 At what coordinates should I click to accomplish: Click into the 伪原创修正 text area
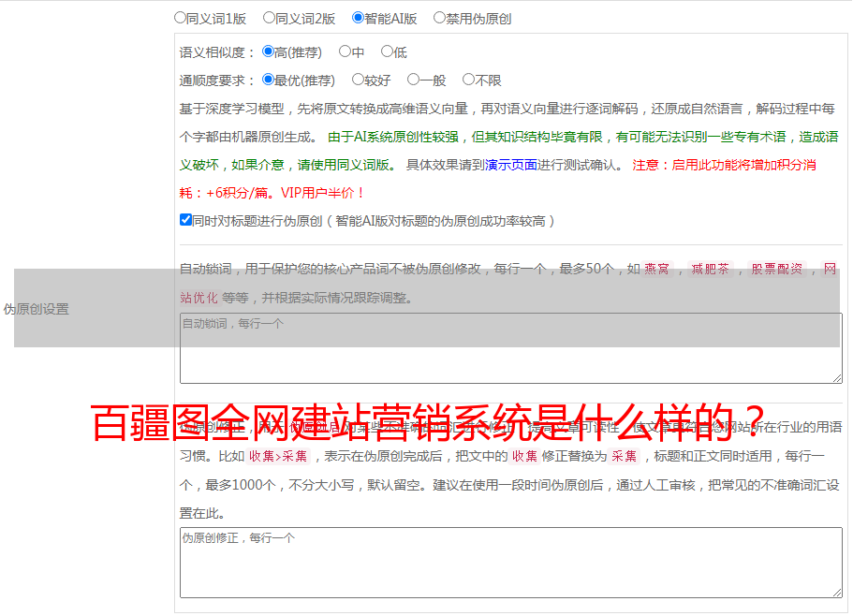pos(511,563)
